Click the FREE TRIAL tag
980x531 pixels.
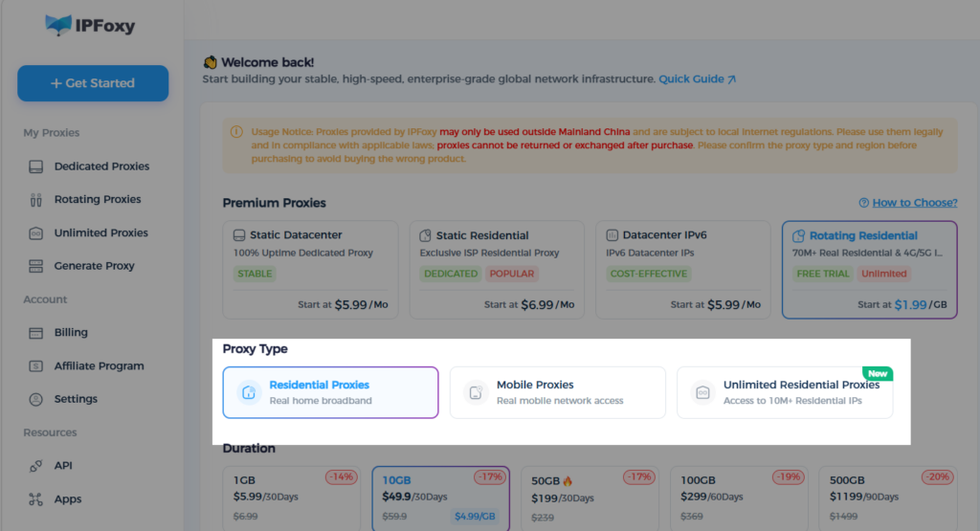pyautogui.click(x=823, y=274)
